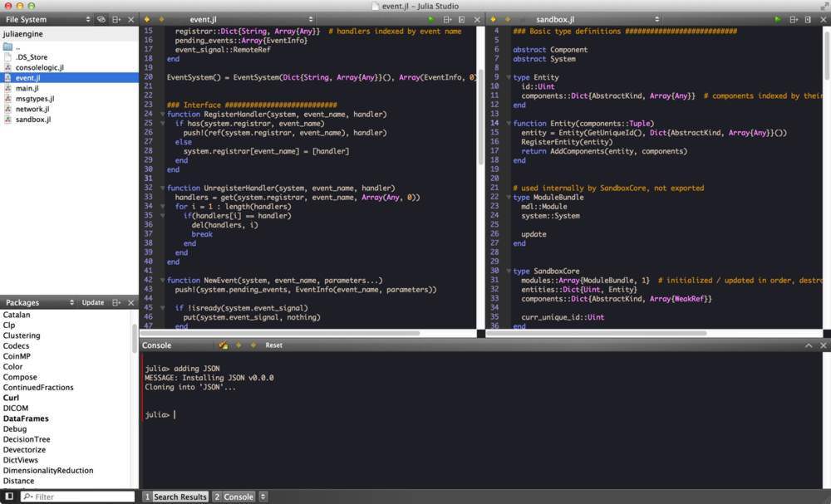
Task: Place cursor at the julia> console prompt
Action: (x=175, y=415)
